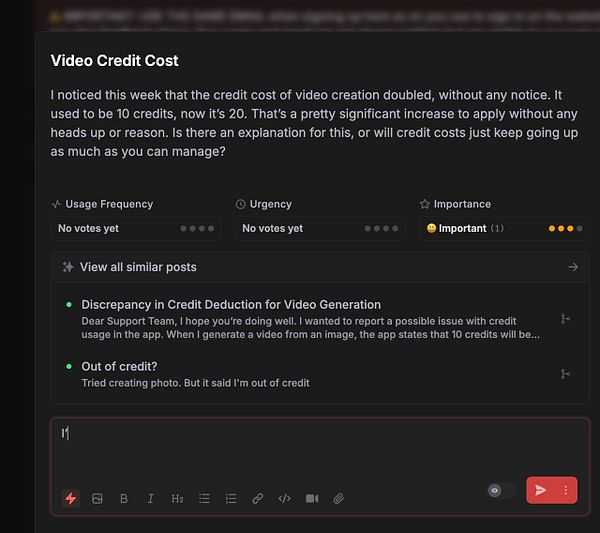Insert a code block
The width and height of the screenshot is (600, 533).
click(284, 498)
